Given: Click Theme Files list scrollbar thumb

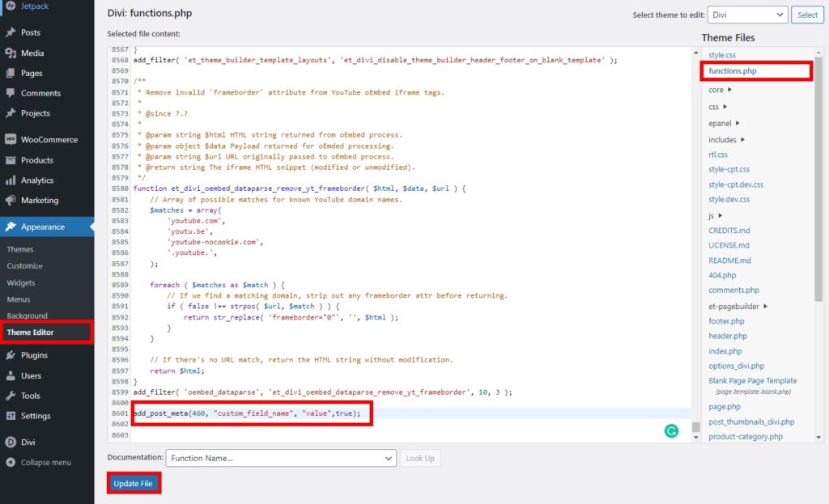Looking at the screenshot, I should 818,179.
